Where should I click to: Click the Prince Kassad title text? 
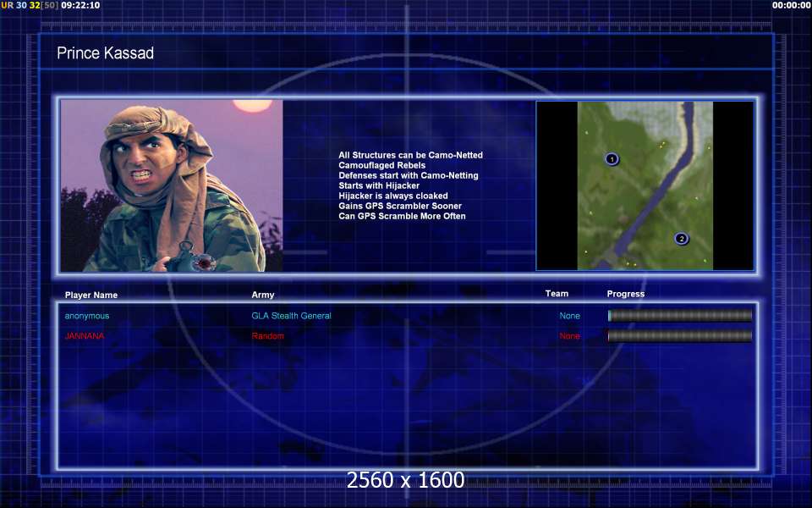(105, 52)
